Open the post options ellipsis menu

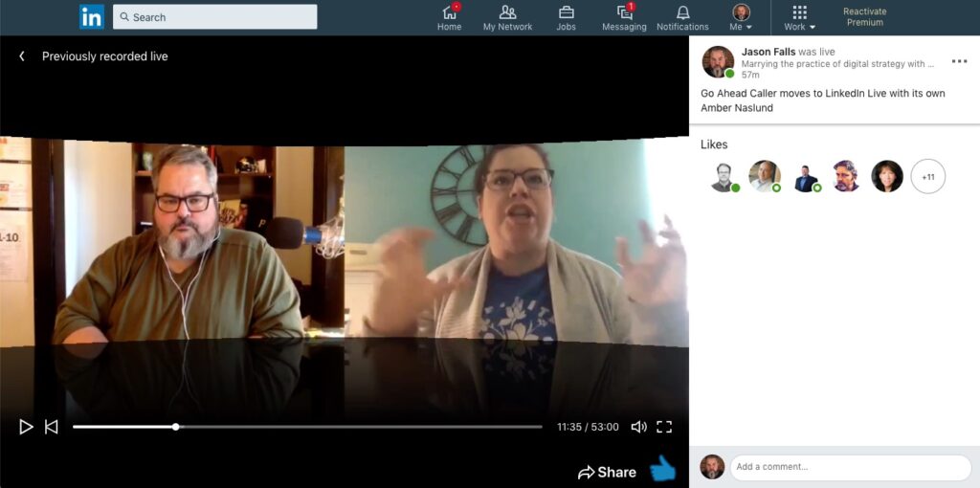coord(959,61)
